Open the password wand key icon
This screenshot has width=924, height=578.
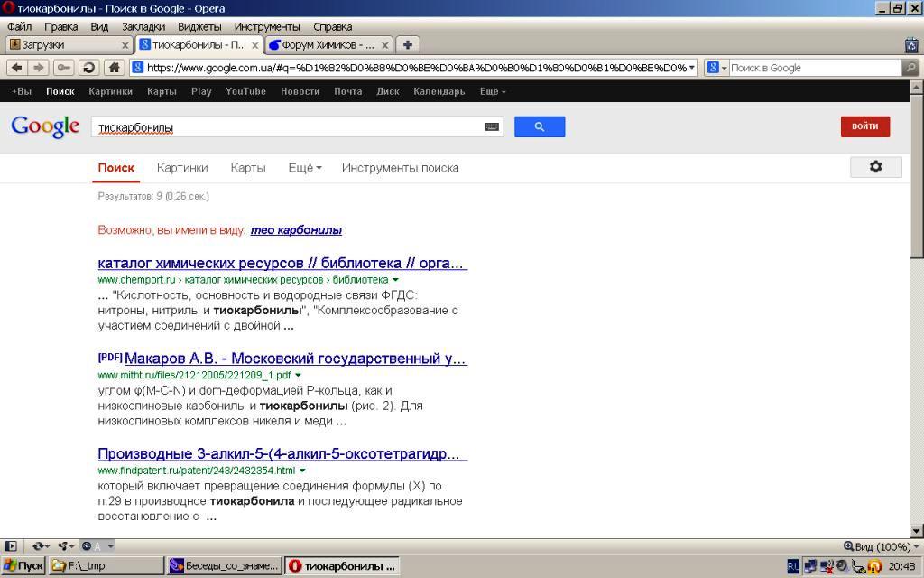(x=63, y=68)
